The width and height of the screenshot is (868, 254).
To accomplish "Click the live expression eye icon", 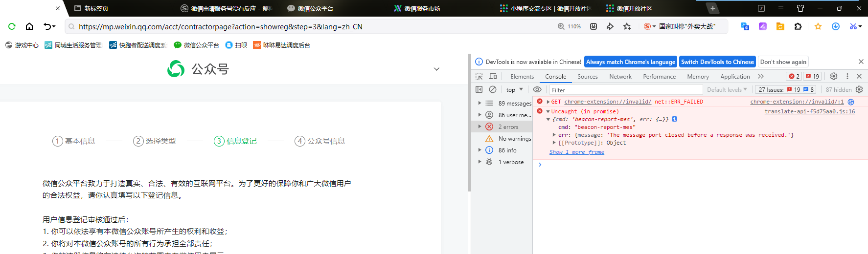I will pos(537,89).
